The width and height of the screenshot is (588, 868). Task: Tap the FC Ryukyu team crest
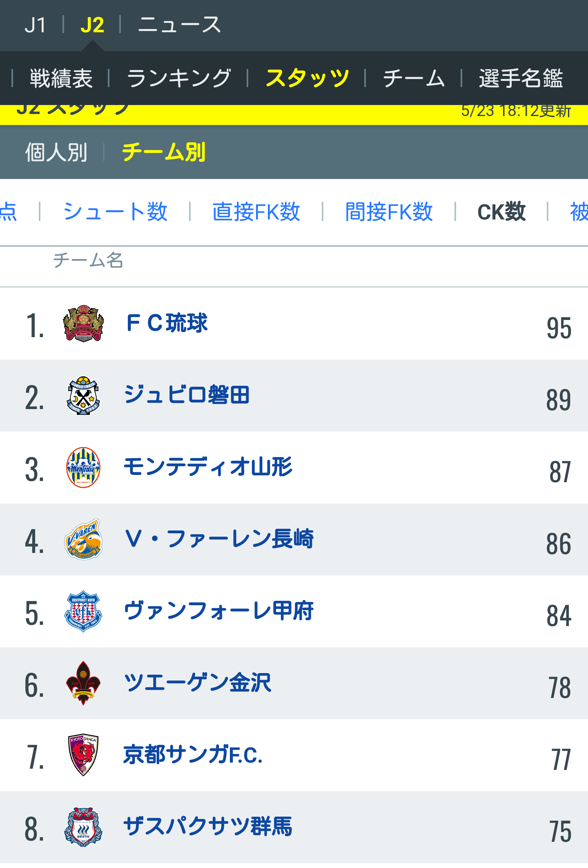[x=83, y=323]
